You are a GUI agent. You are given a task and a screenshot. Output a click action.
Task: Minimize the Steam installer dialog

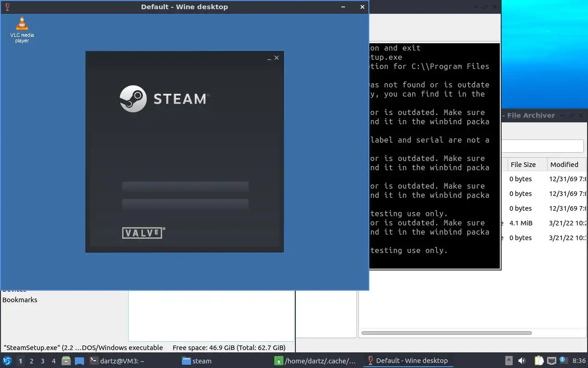[x=269, y=58]
